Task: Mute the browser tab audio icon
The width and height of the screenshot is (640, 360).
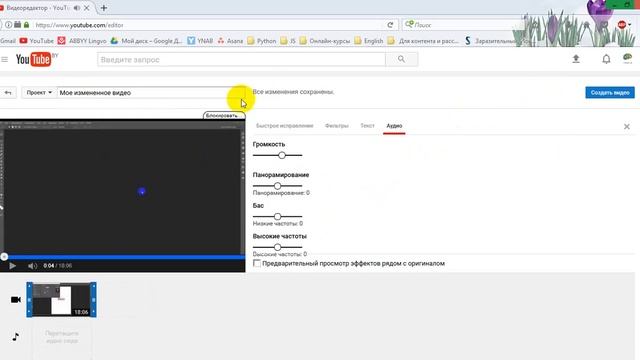Action: [76, 8]
